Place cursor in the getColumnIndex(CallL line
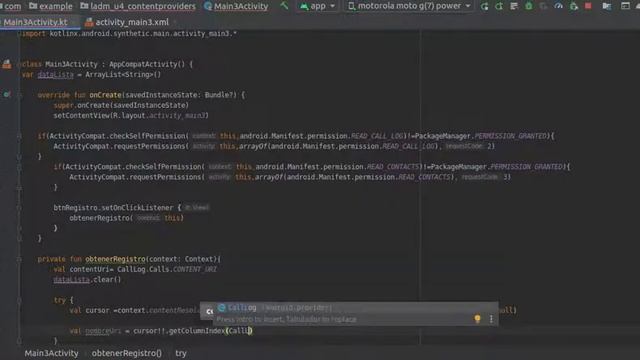This screenshot has width=640, height=360. (x=161, y=331)
